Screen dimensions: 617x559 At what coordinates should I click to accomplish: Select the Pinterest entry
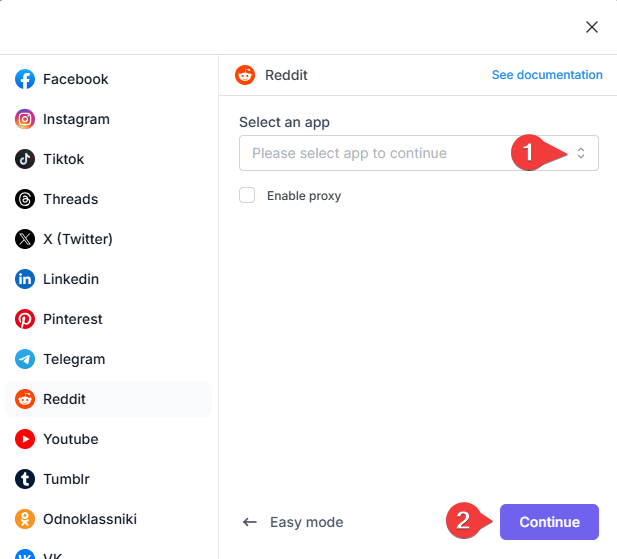click(108, 319)
